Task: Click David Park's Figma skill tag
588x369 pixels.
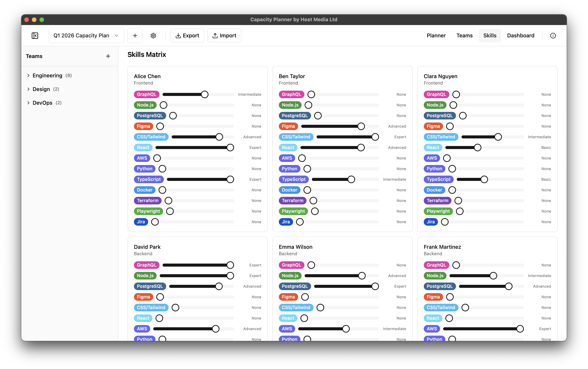Action: point(144,297)
